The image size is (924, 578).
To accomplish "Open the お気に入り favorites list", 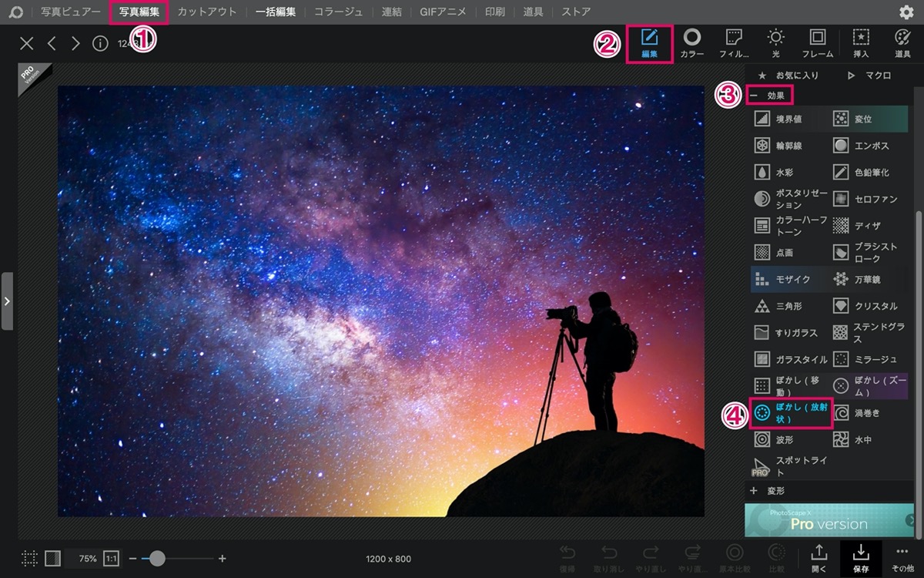I will [x=788, y=76].
